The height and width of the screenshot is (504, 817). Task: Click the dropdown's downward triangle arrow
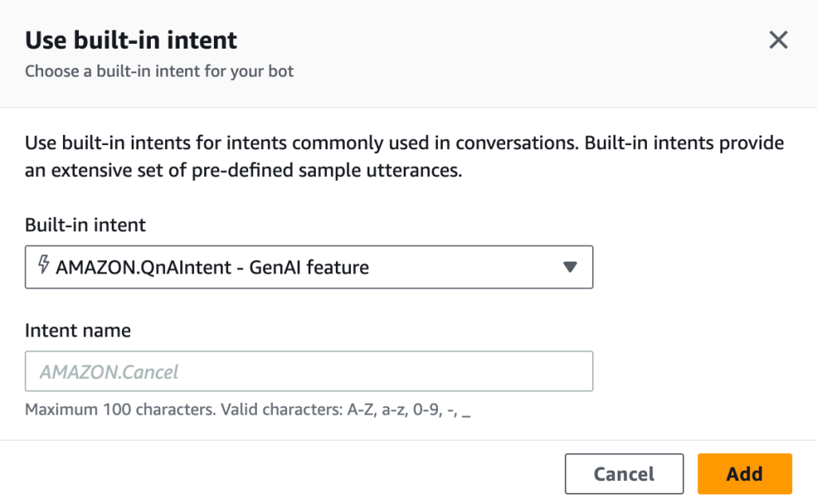coord(570,267)
